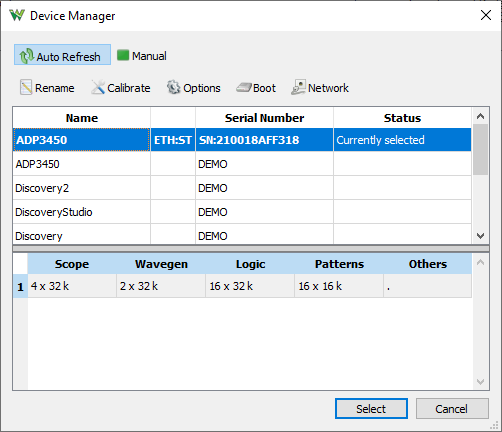502x432 pixels.
Task: Click the Logic configuration column header
Action: pyautogui.click(x=250, y=264)
